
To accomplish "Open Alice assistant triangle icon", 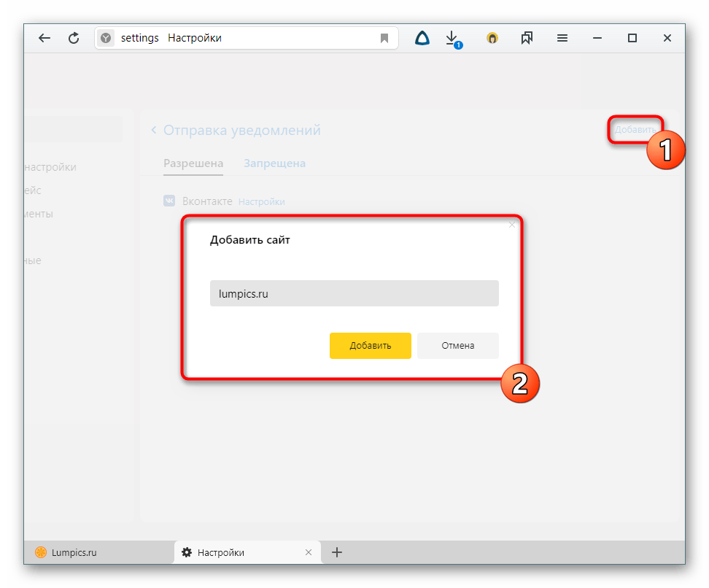I will point(422,38).
